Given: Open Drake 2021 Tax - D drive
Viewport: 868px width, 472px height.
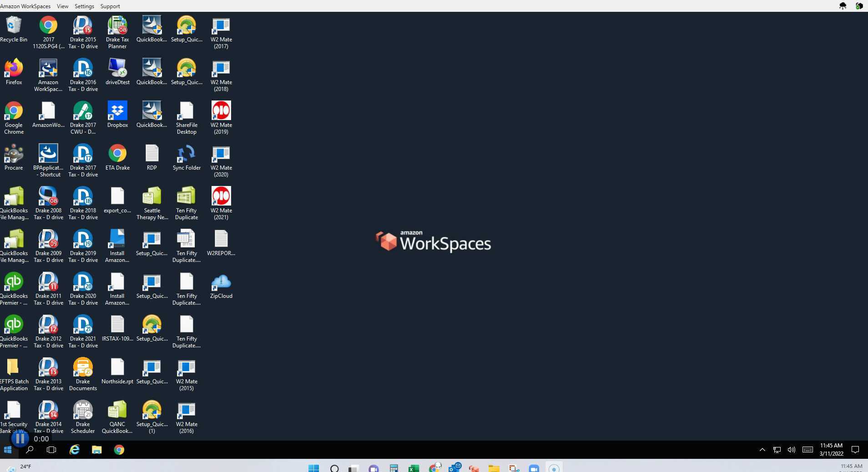Looking at the screenshot, I should tap(83, 324).
